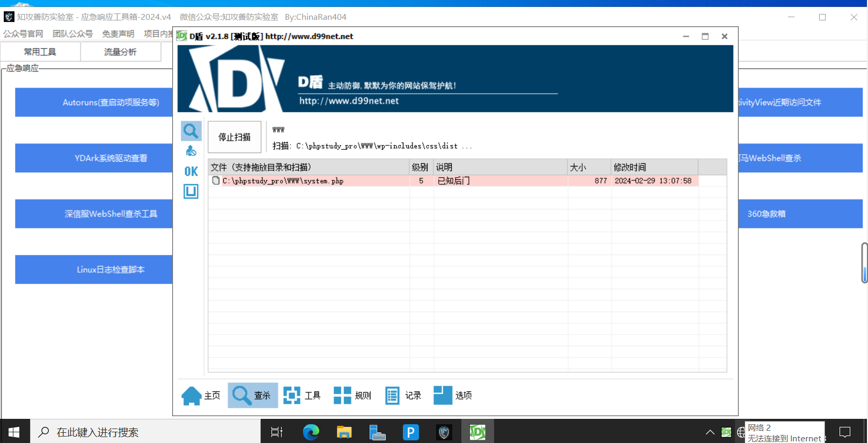
Task: Open the 工具 tools tab
Action: click(302, 395)
